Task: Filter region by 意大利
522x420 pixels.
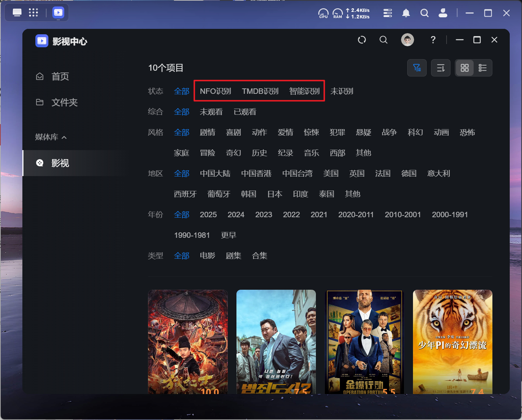Action: [439, 174]
